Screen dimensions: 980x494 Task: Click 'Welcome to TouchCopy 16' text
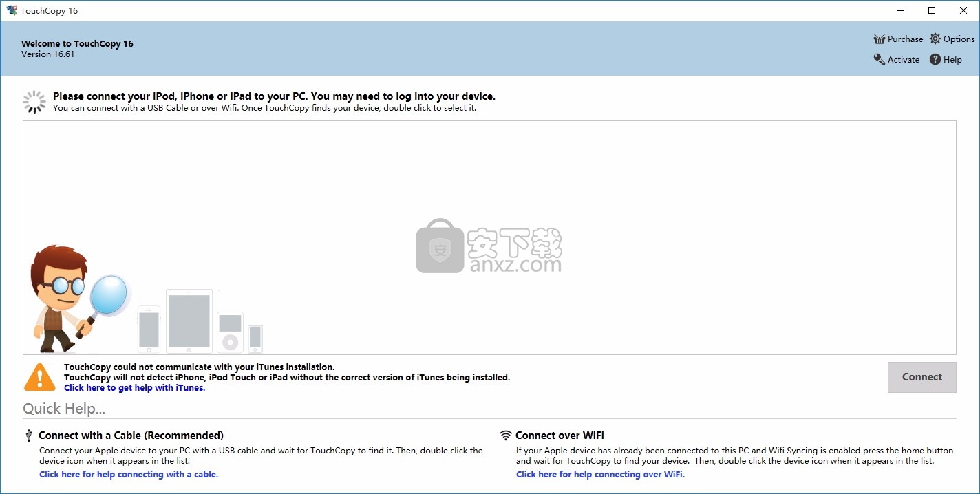coord(77,43)
